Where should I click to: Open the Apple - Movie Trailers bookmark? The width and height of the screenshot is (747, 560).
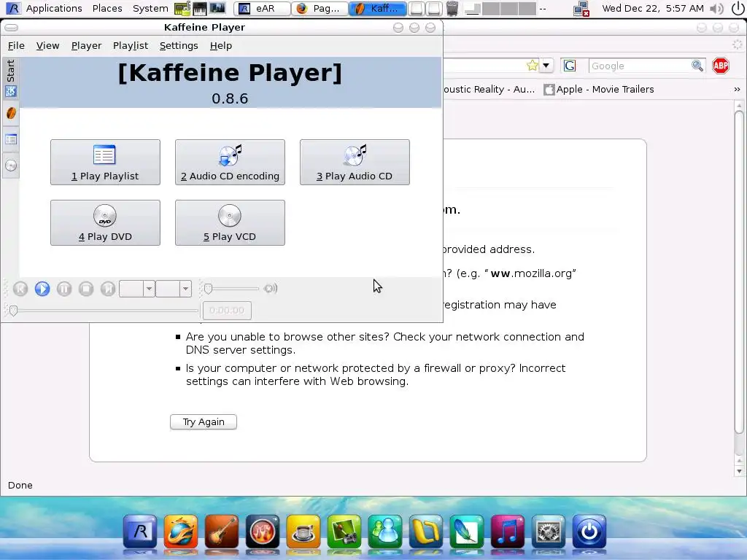(600, 90)
